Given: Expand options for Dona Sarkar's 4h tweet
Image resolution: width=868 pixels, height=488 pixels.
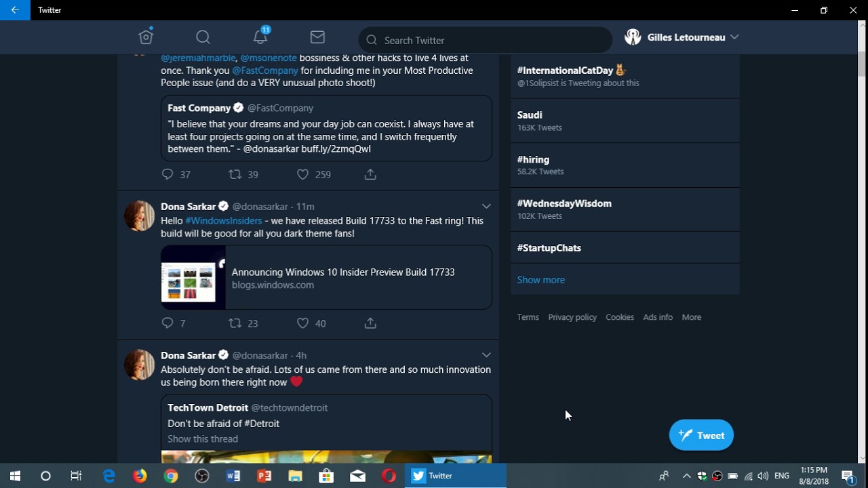Looking at the screenshot, I should click(486, 355).
